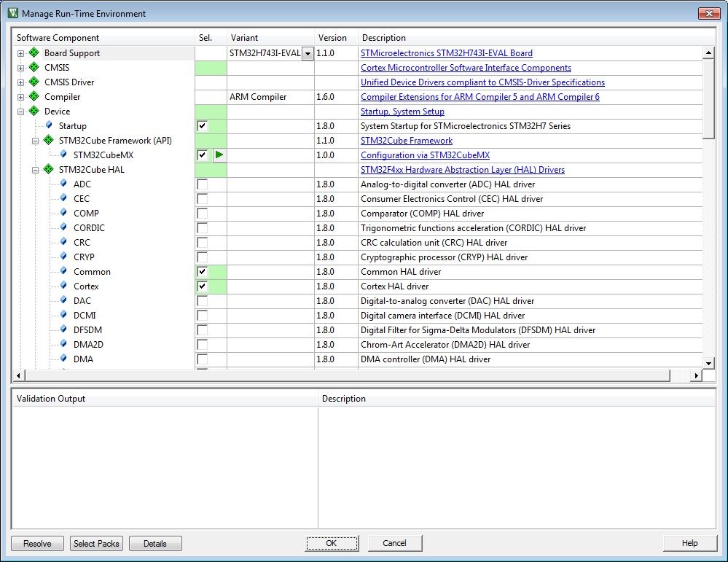Close the Manage Run-Time Environment window

[709, 13]
